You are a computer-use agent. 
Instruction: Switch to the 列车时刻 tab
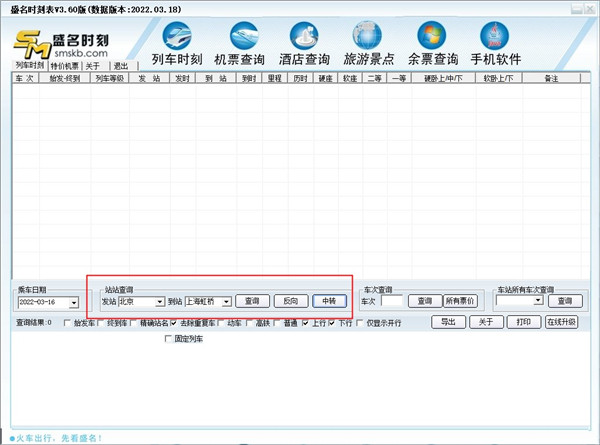tap(30, 65)
